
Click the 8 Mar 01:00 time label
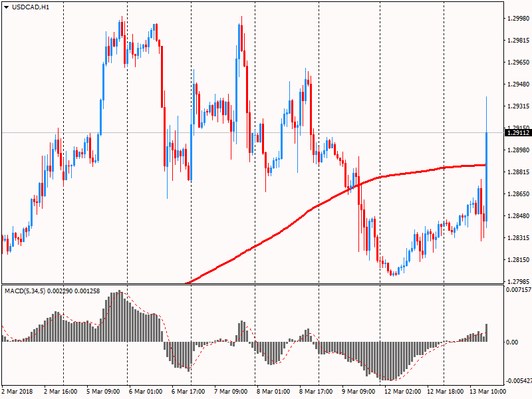click(273, 392)
